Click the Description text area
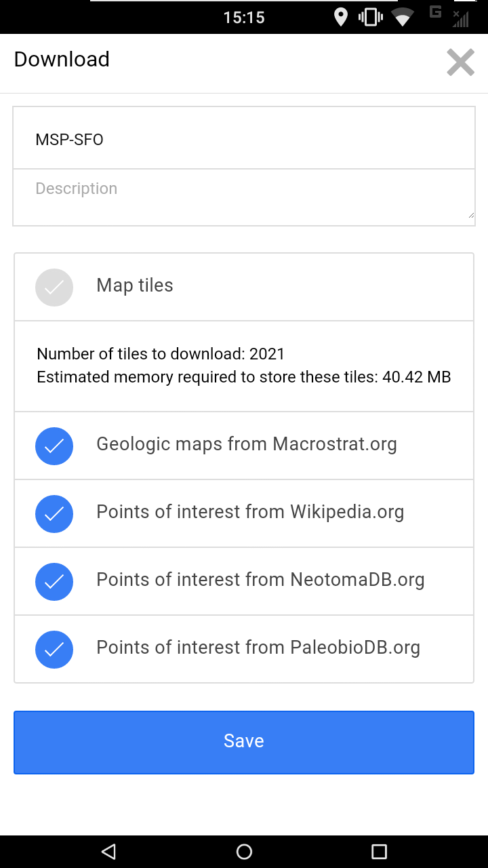The height and width of the screenshot is (868, 488). click(244, 197)
